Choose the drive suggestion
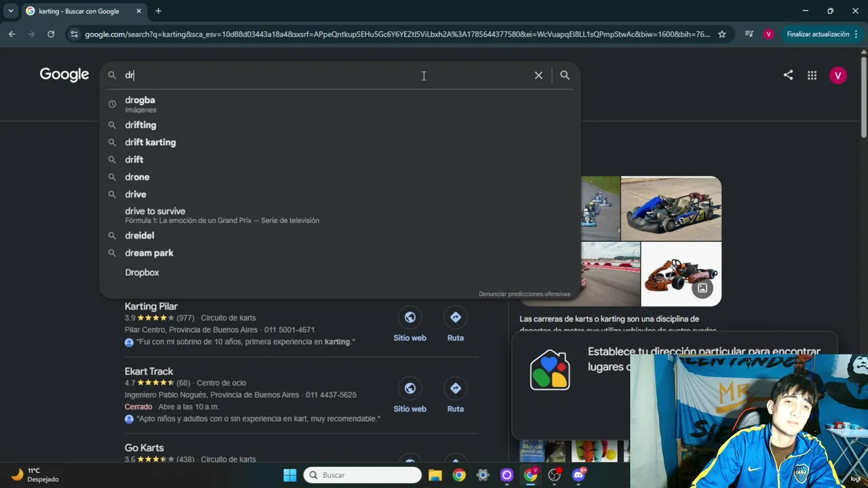 pyautogui.click(x=340, y=195)
